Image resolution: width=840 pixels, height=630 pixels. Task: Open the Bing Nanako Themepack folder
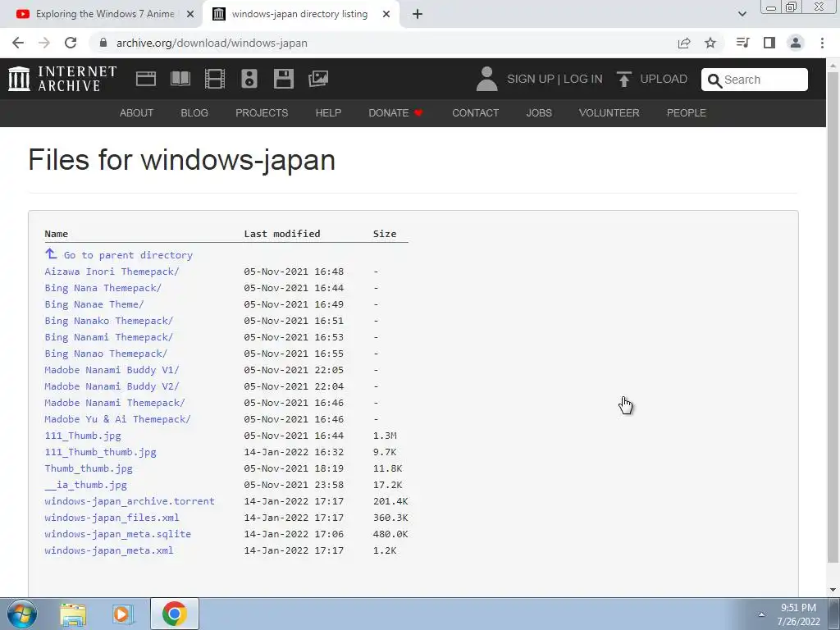pos(109,321)
